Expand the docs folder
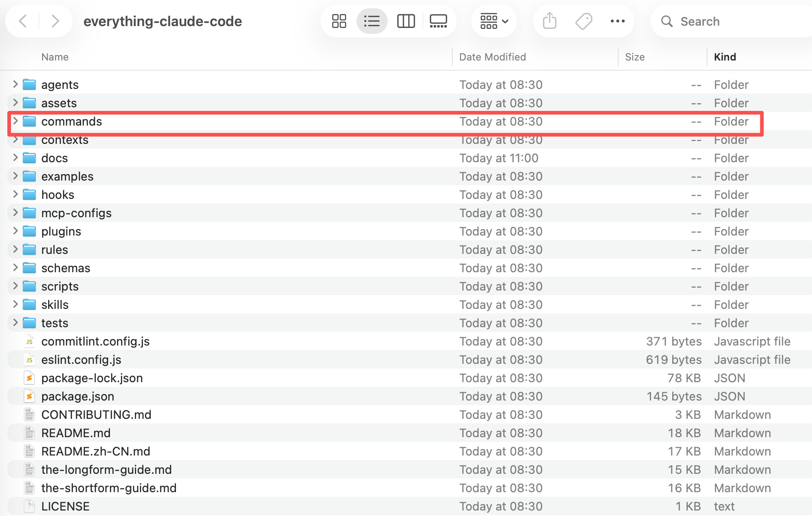The image size is (812, 516). tap(15, 158)
